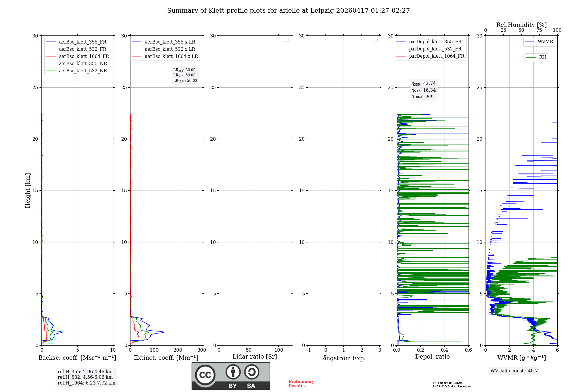This screenshot has width=577, height=392.
Task: Click the 'CC BY SA 4.0 License.' text
Action: (x=452, y=386)
